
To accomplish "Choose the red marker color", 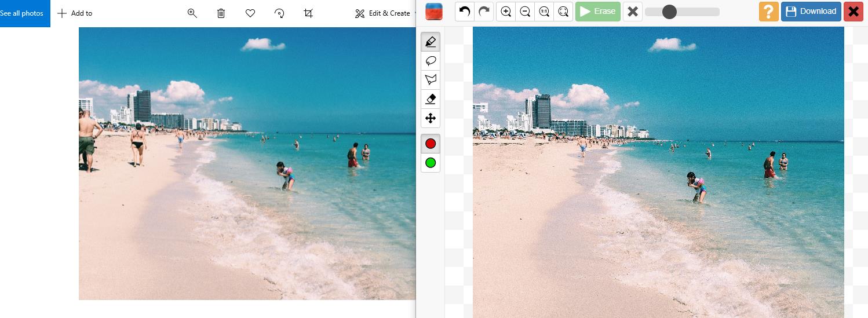I will (x=431, y=144).
